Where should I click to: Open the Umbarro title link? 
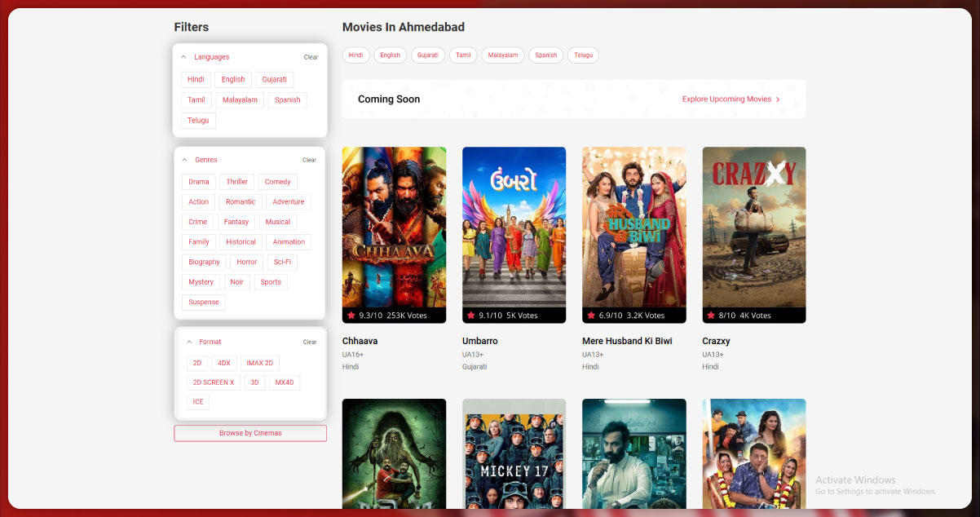pos(480,341)
